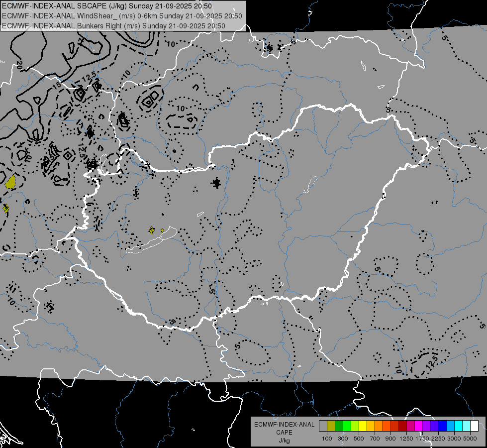Image resolution: width=487 pixels, height=448 pixels.
Task: Click the J/kg unit label in legend
Action: click(x=284, y=441)
